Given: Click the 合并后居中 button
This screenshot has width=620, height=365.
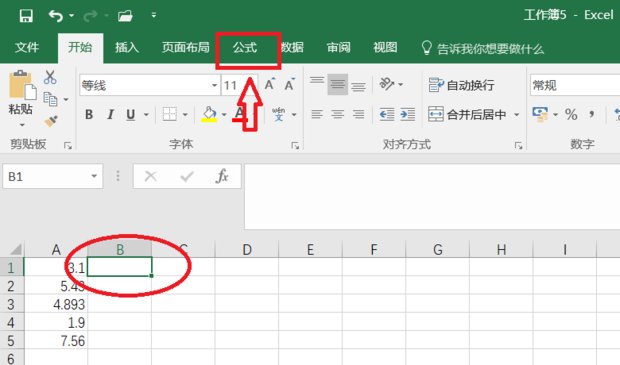Looking at the screenshot, I should pos(467,115).
